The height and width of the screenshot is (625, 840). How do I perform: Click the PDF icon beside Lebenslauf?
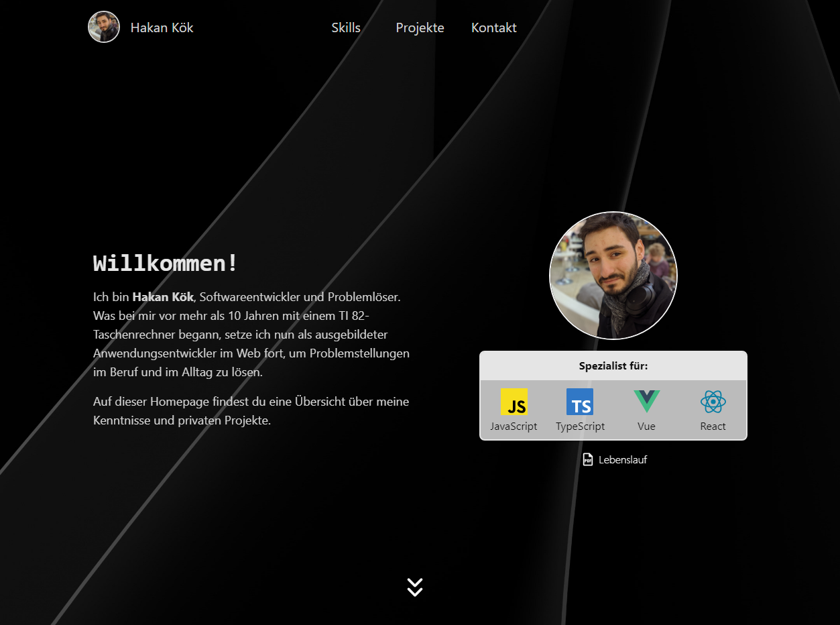(588, 459)
